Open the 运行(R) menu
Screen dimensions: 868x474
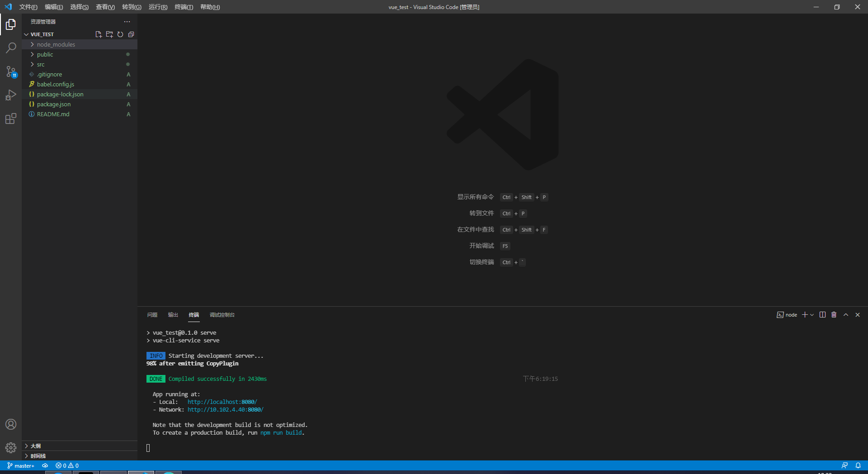click(158, 7)
